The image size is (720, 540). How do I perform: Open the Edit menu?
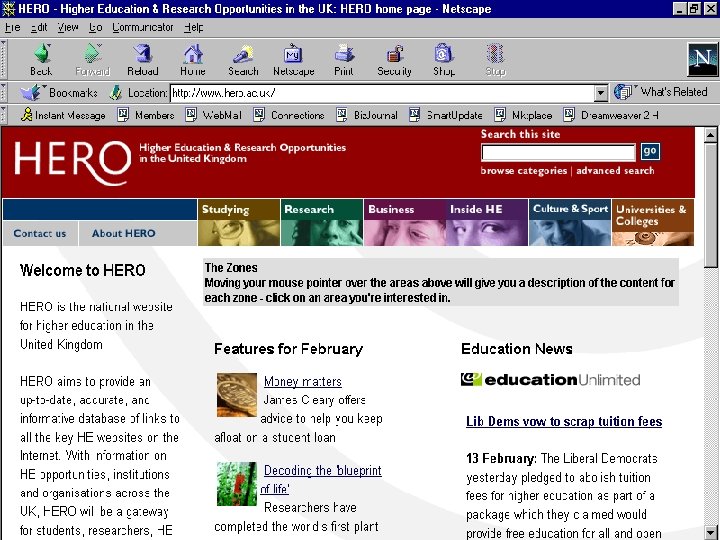(x=39, y=28)
